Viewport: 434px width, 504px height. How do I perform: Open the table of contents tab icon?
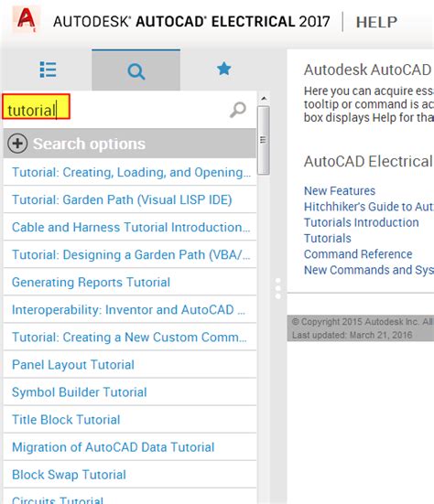point(48,70)
